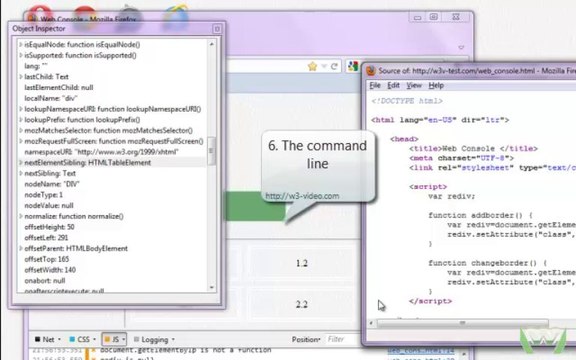Open the Position dropdown in Web Console
The image size is (576, 360).
pos(306,339)
